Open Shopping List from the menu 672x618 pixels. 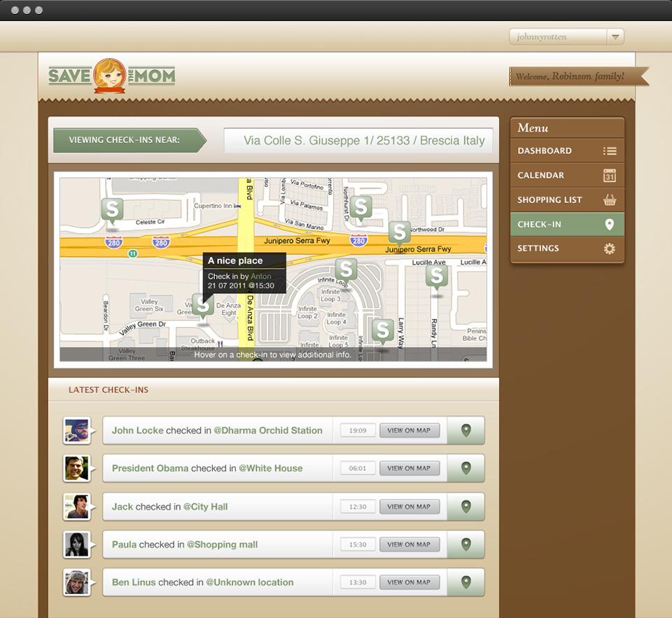tap(567, 199)
